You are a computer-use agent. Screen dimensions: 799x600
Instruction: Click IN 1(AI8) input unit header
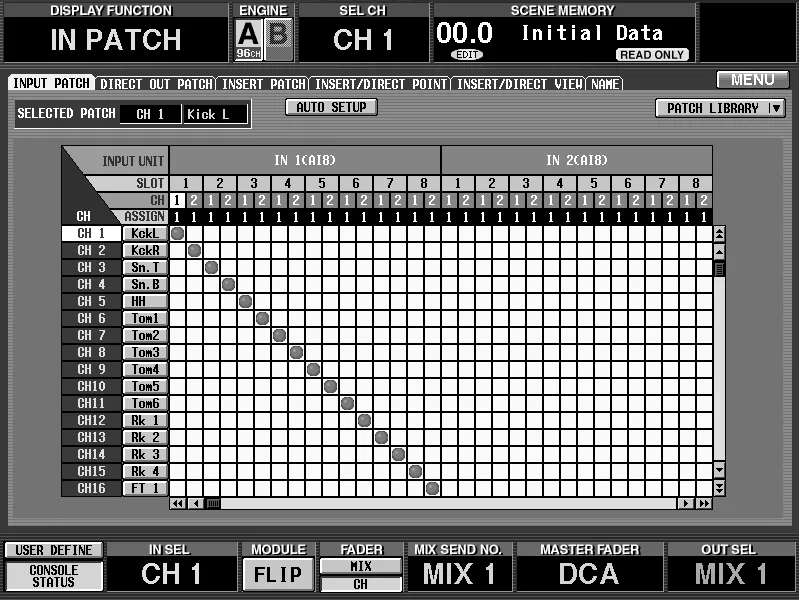[x=305, y=160]
